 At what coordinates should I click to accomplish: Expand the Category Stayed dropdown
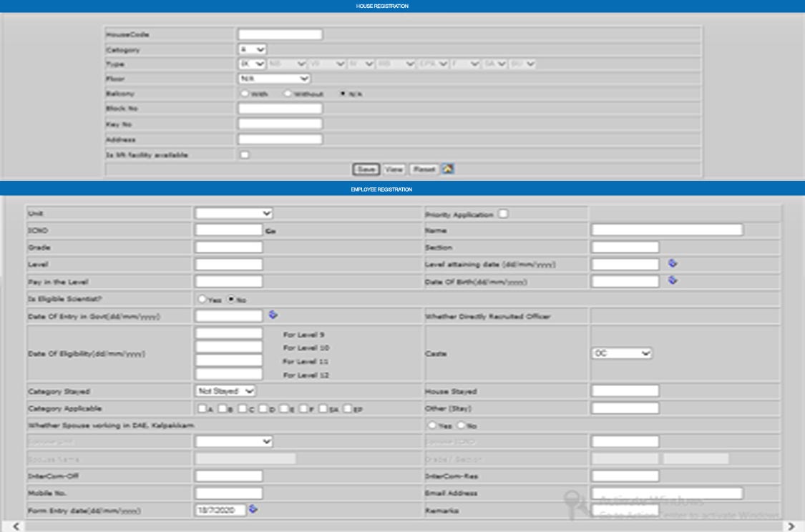click(225, 391)
